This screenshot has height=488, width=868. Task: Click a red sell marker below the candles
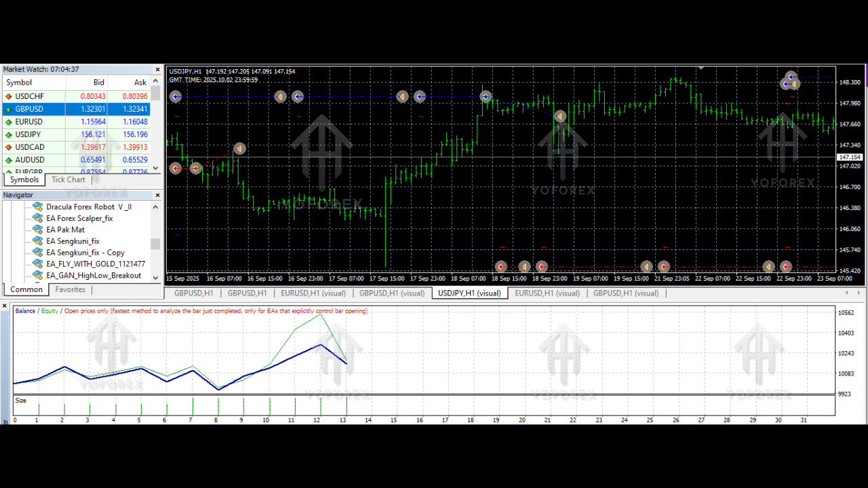pyautogui.click(x=500, y=266)
